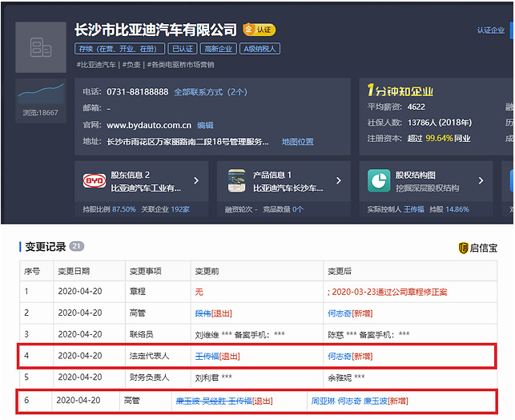Open 认证企业 link at top right
This screenshot has width=515, height=420.
tap(491, 30)
